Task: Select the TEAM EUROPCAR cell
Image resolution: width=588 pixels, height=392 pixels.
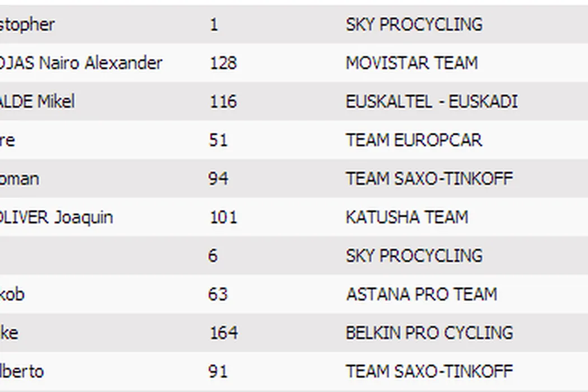Action: coord(414,140)
